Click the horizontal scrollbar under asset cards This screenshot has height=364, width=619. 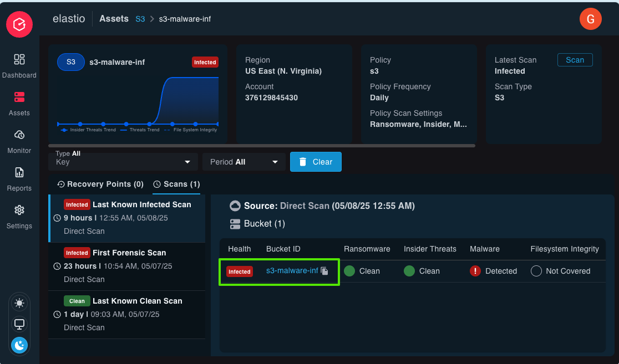click(262, 146)
